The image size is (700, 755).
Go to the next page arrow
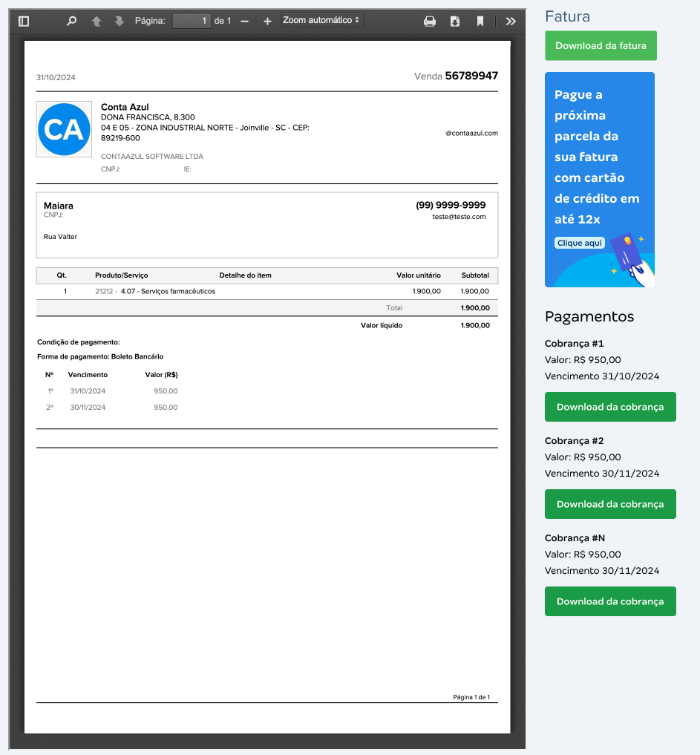(119, 22)
